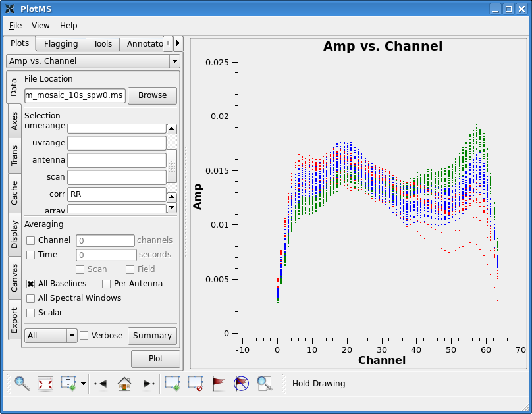Click the Annotate text tool icon

coord(69,384)
